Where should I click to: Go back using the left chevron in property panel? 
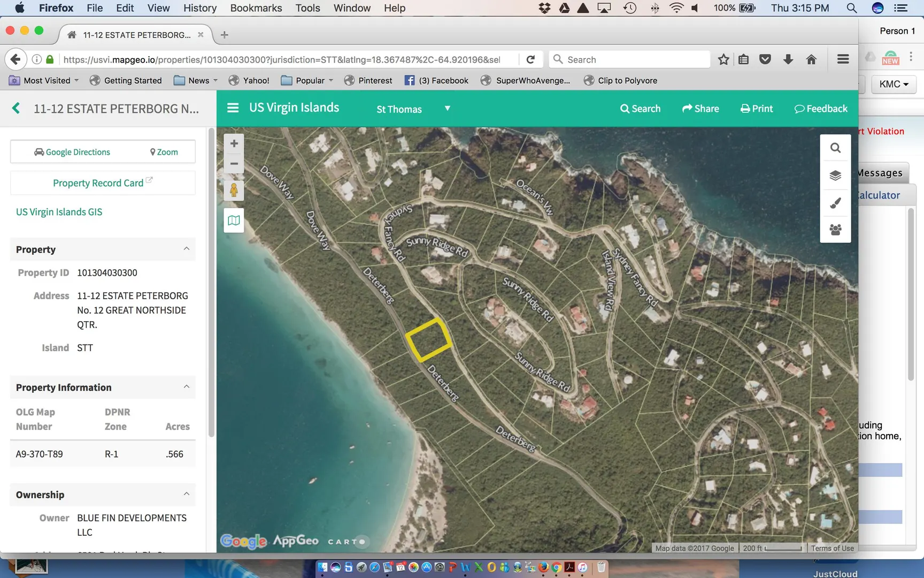[16, 109]
